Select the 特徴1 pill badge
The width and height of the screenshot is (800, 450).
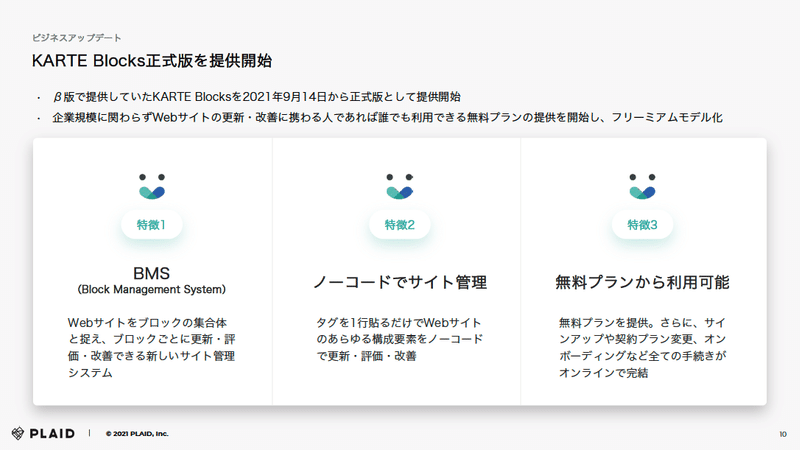click(x=152, y=224)
